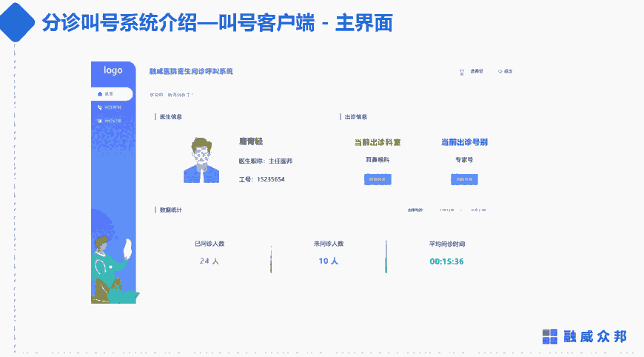
Task: Click the blue button under 专家号
Action: 464,179
